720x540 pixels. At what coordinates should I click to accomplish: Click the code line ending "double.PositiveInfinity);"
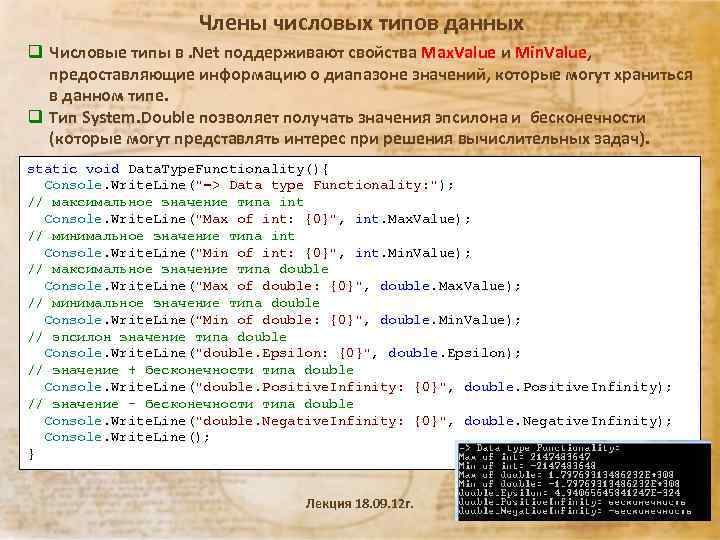click(x=358, y=387)
